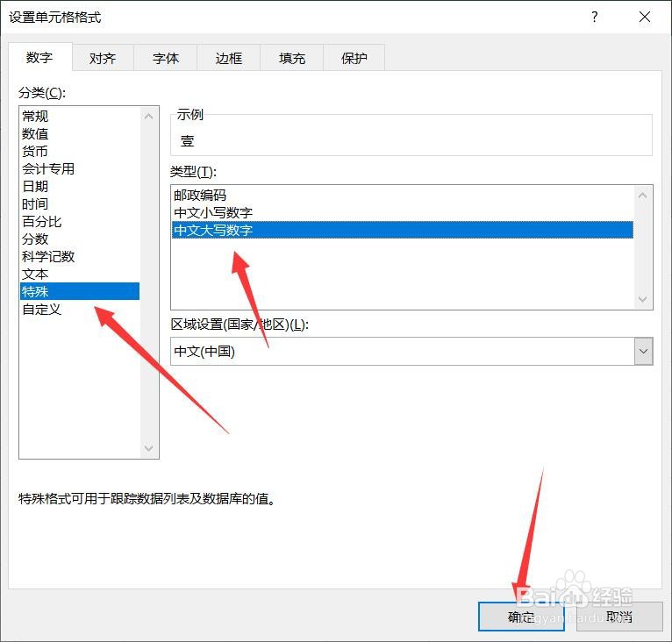Pick 分数 category

pos(80,239)
